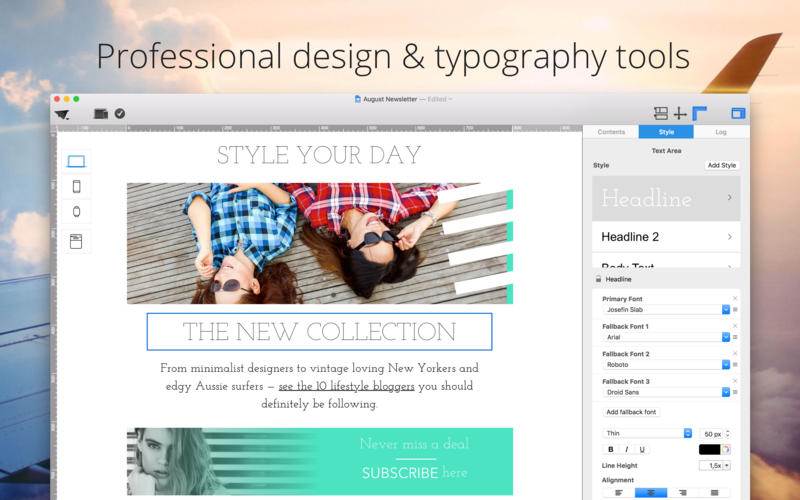Click the August Newsletter document title
The width and height of the screenshot is (800, 500).
[x=390, y=99]
